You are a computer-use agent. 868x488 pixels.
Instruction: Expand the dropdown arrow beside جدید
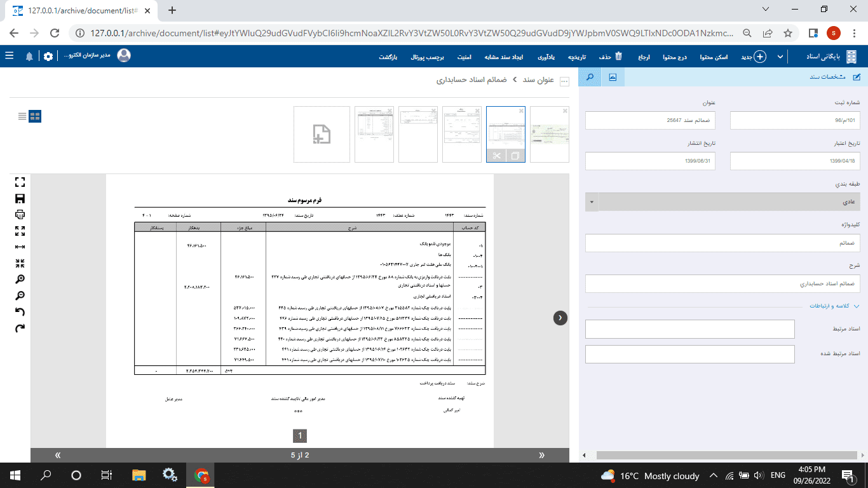[x=778, y=57]
